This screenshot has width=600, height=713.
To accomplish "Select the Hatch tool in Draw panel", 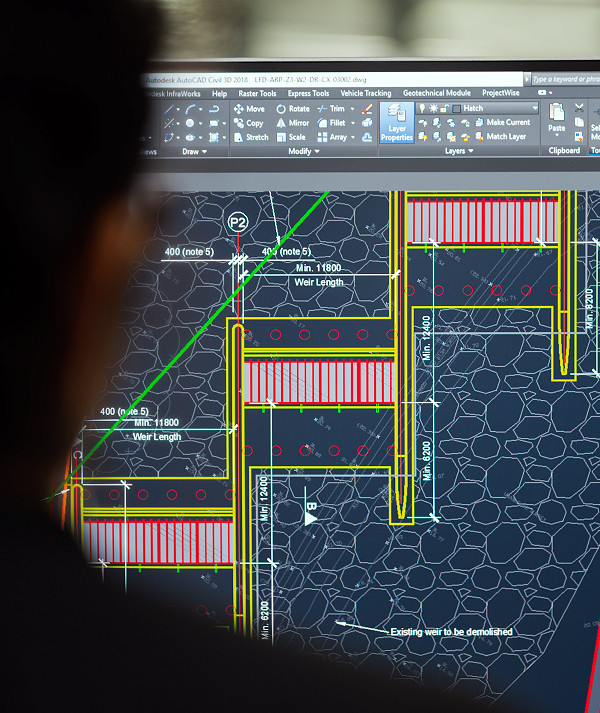I will coord(214,137).
